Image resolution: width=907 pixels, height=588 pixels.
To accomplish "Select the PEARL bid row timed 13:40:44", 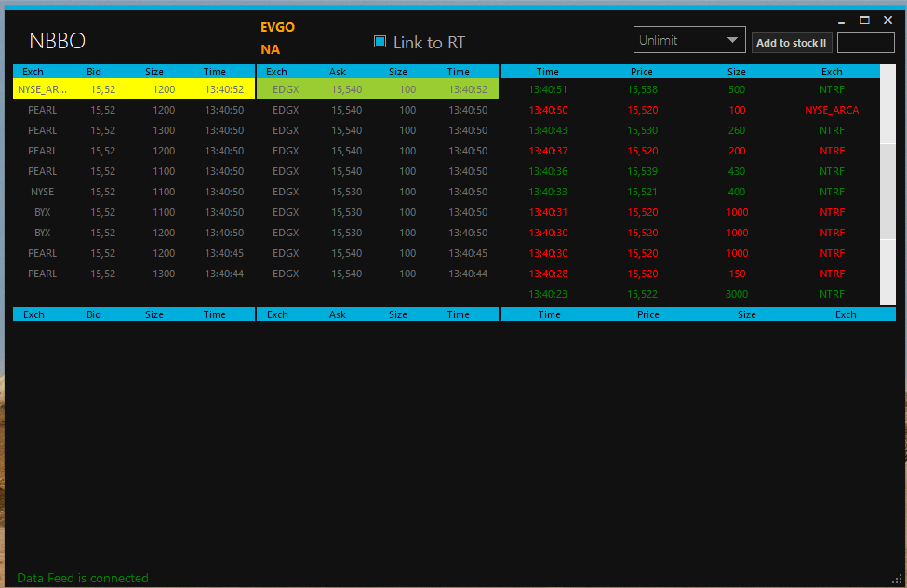I will [133, 274].
